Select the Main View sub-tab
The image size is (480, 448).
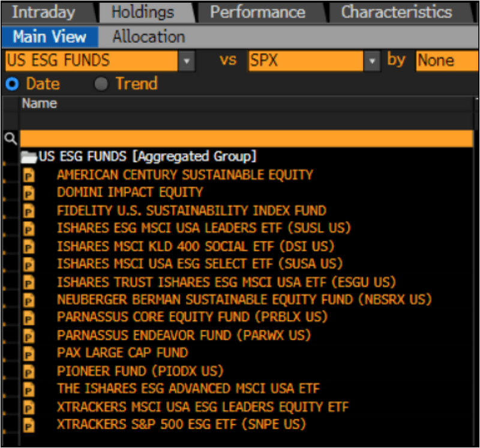(x=50, y=37)
